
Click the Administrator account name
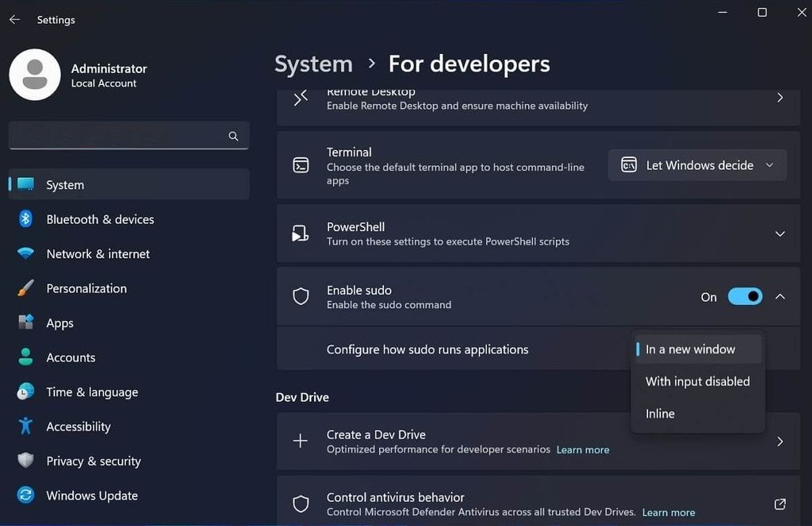coord(109,68)
